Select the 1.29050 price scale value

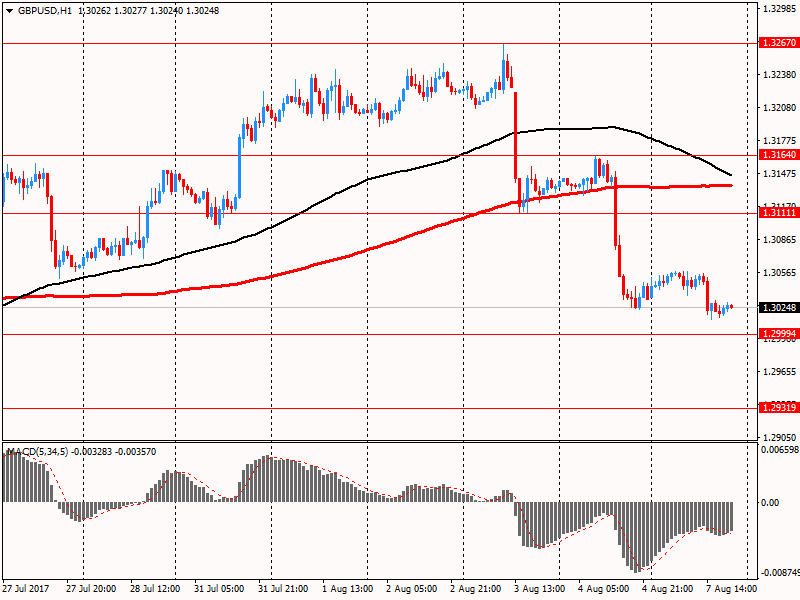(780, 437)
